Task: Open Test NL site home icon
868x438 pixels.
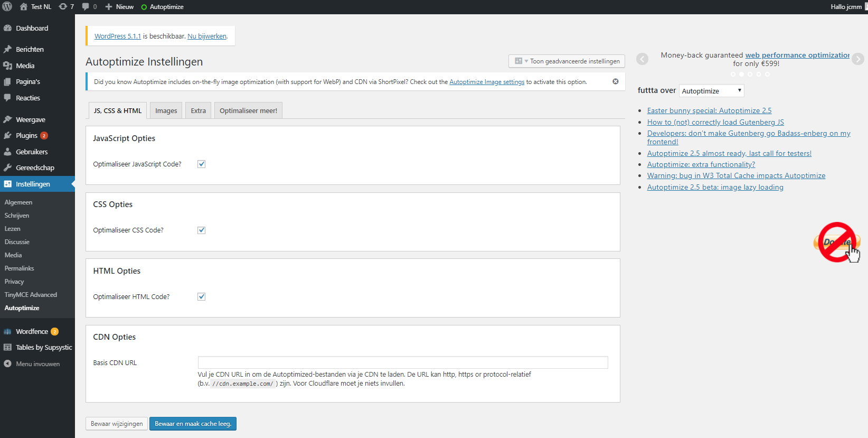Action: click(23, 7)
